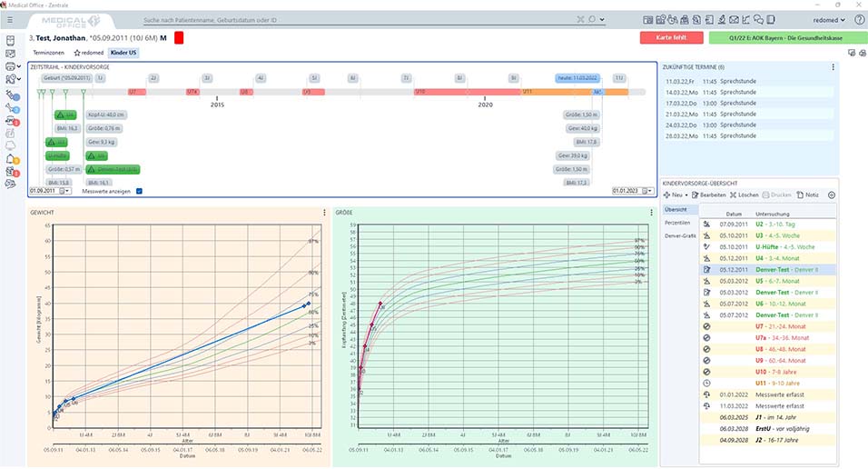Open the microscope laboratory icon in top toolbar
This screenshot has height=469, width=868.
tap(721, 20)
